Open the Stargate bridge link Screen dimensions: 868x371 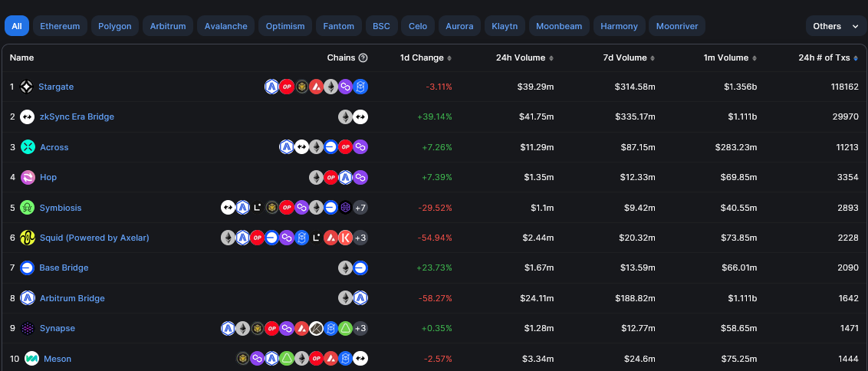click(56, 87)
